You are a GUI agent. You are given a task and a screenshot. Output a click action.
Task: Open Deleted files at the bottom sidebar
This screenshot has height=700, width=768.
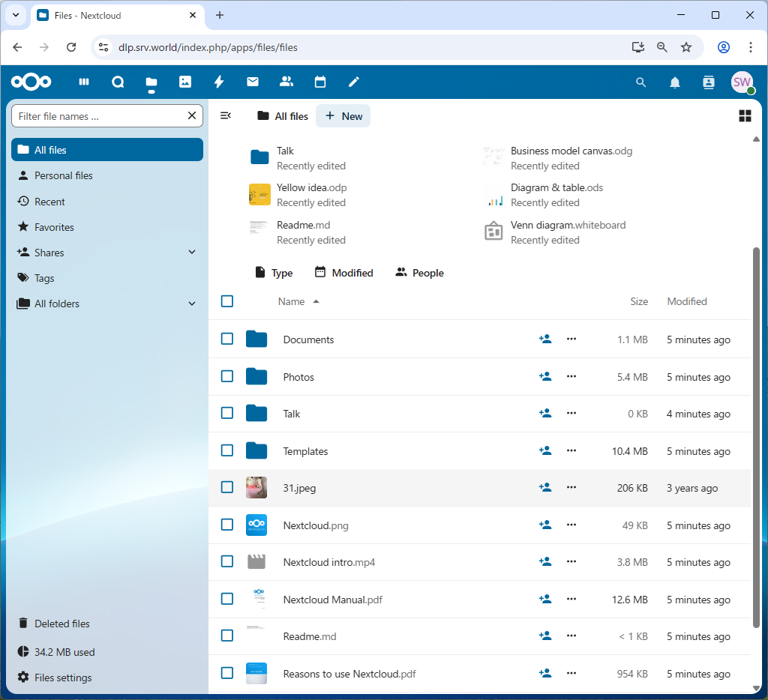[x=61, y=623]
